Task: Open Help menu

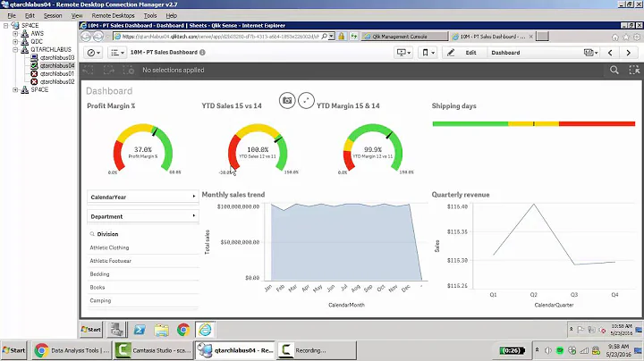Action: tap(171, 15)
